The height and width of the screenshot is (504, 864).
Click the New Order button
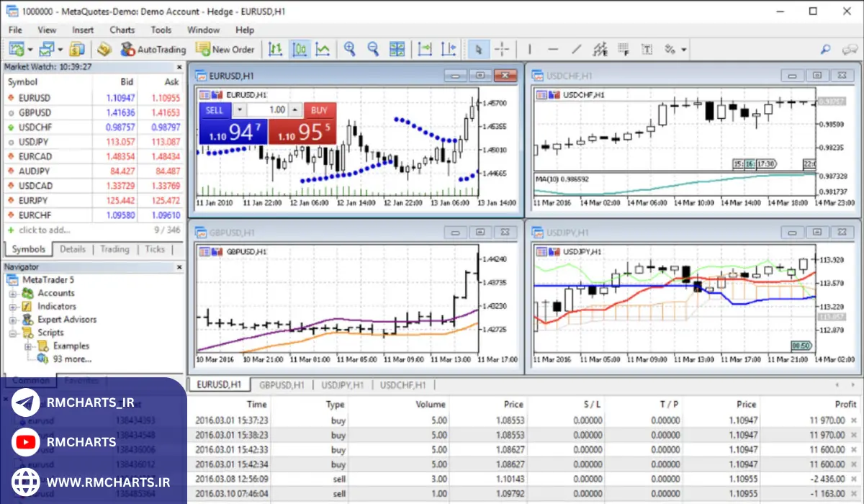[x=225, y=50]
